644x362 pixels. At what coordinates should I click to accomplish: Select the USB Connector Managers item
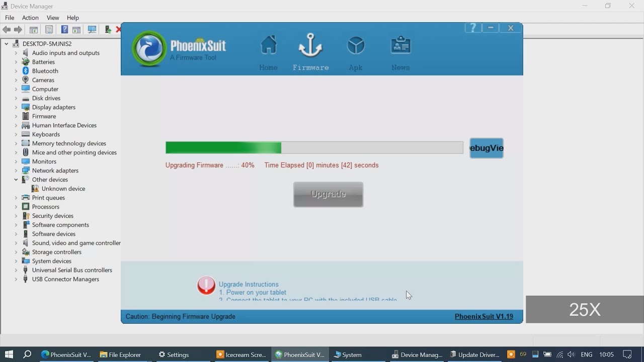(x=65, y=279)
